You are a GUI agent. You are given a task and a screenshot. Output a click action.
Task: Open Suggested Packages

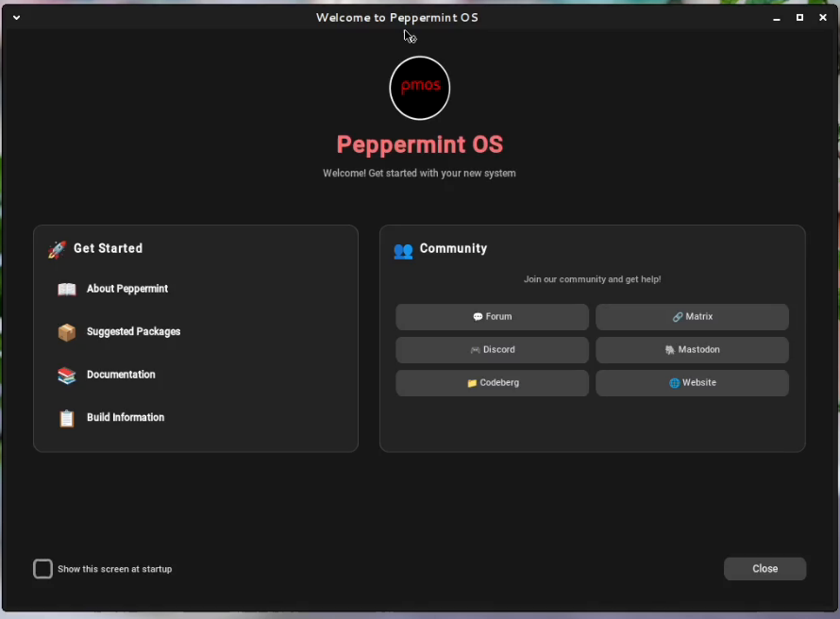click(133, 332)
